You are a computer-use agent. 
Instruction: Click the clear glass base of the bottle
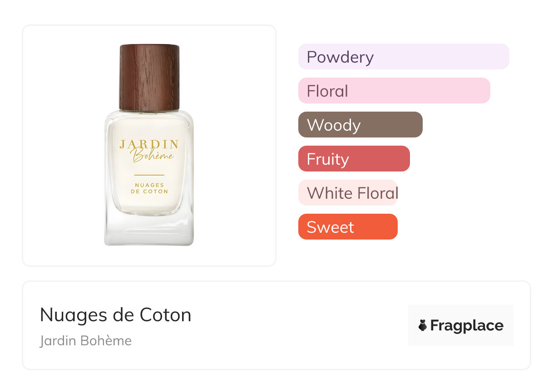coord(149,230)
